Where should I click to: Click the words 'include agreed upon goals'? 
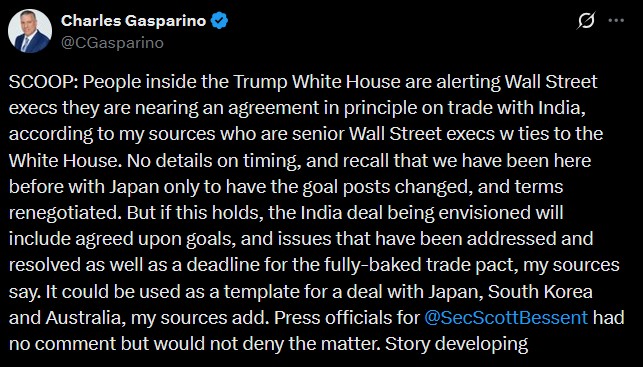coord(122,239)
